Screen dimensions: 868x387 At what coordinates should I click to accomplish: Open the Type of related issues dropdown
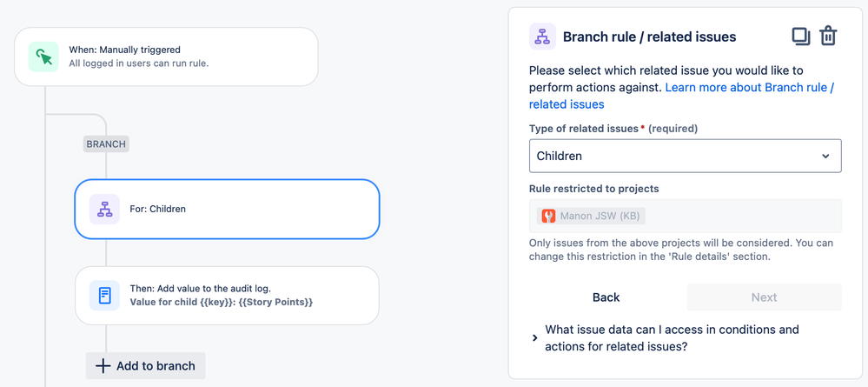click(x=685, y=156)
